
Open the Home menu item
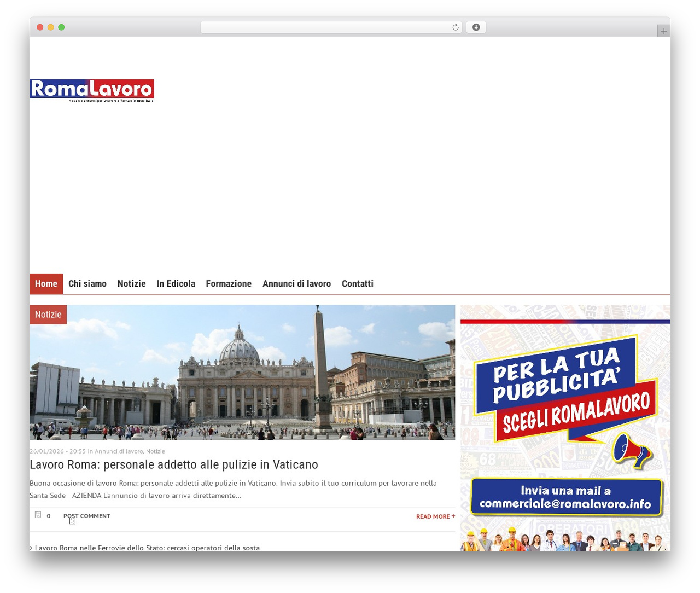click(46, 284)
